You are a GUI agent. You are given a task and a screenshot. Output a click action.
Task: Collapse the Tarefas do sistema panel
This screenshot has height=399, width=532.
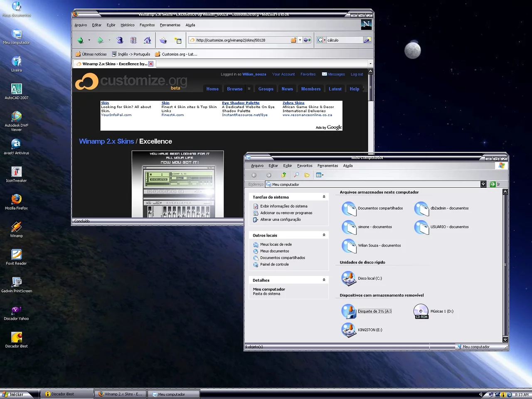[x=324, y=197]
